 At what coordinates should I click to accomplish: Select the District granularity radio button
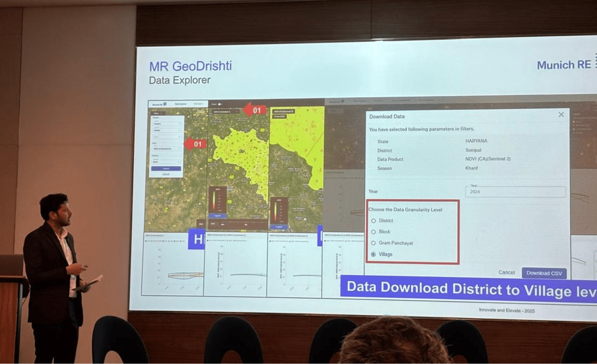(374, 221)
